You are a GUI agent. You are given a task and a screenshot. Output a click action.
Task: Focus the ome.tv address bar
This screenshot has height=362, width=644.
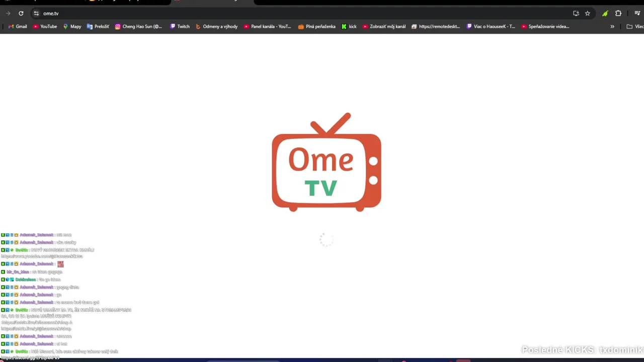(302, 14)
